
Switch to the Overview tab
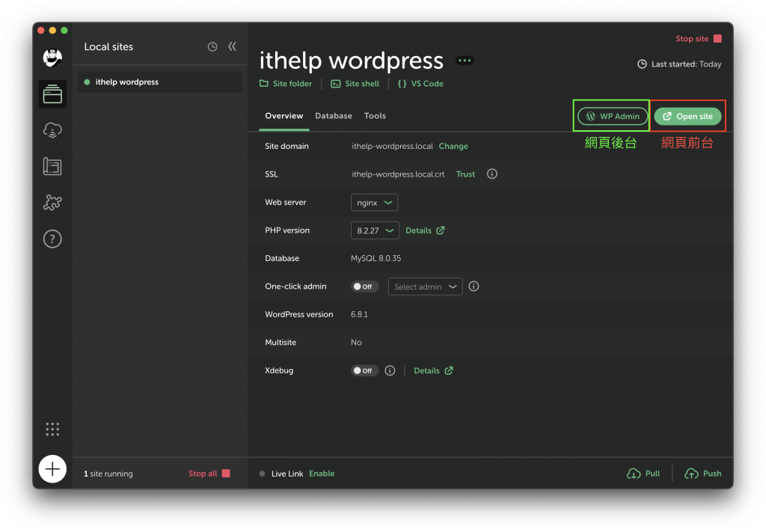click(x=284, y=116)
